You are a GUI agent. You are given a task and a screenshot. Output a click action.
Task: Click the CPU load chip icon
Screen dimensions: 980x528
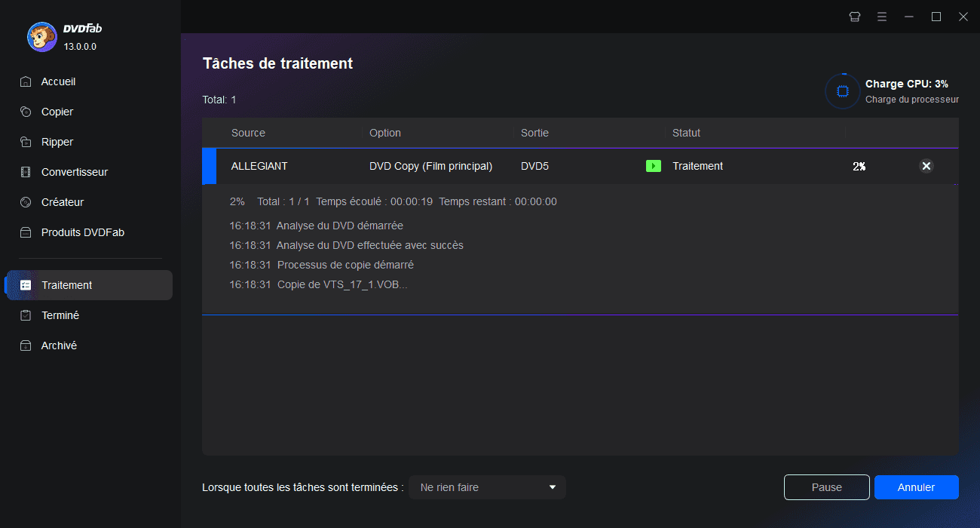pos(843,91)
